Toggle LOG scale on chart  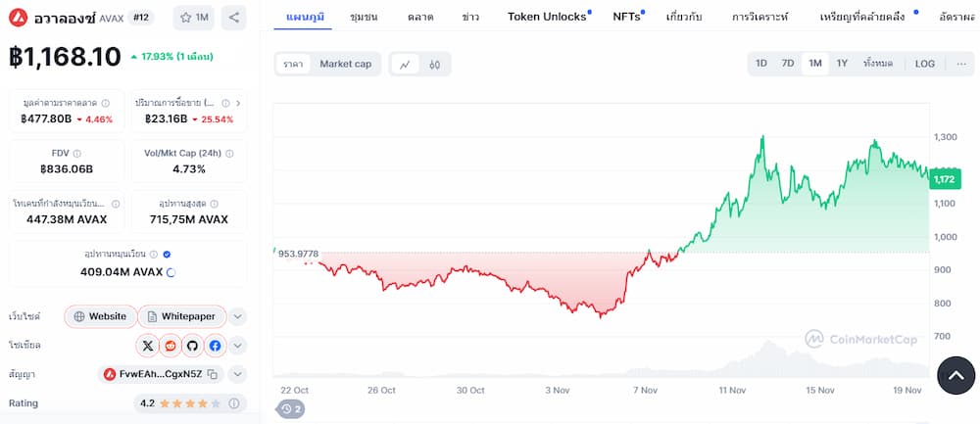925,64
